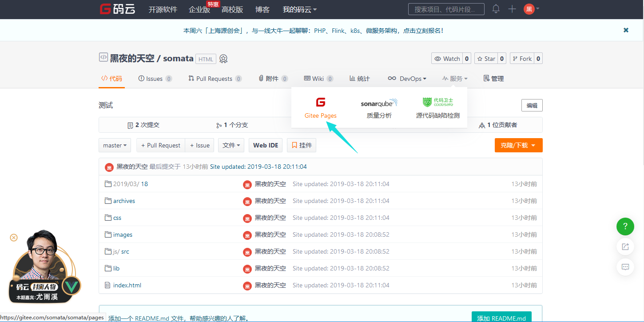Dismiss the announcement banner
Image resolution: width=644 pixels, height=322 pixels.
pos(626,30)
